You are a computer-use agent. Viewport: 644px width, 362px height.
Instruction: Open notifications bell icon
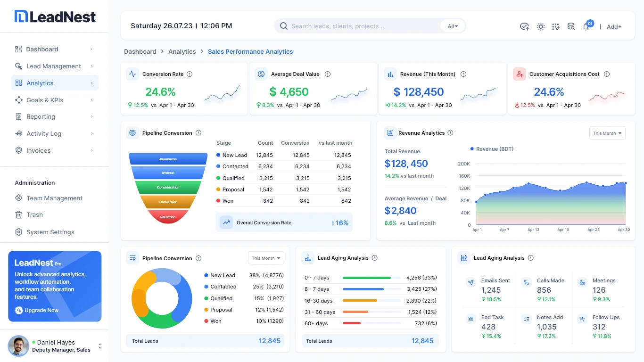pos(586,27)
